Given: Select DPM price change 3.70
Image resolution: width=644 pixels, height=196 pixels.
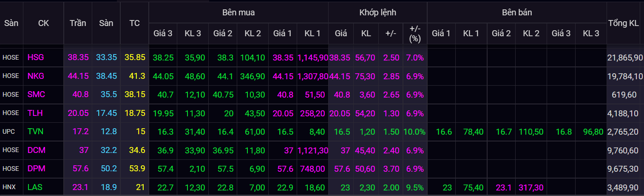Looking at the screenshot, I should tap(392, 169).
